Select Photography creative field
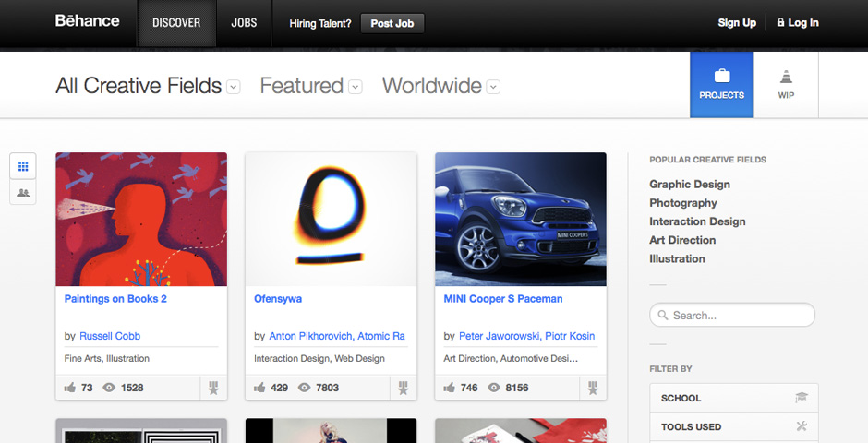 click(683, 203)
